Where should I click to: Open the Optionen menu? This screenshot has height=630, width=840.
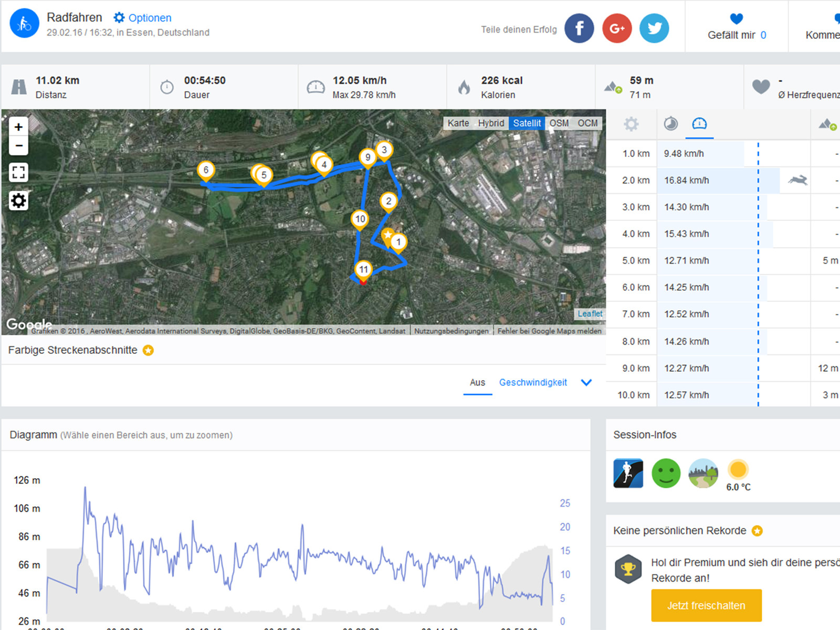(143, 18)
